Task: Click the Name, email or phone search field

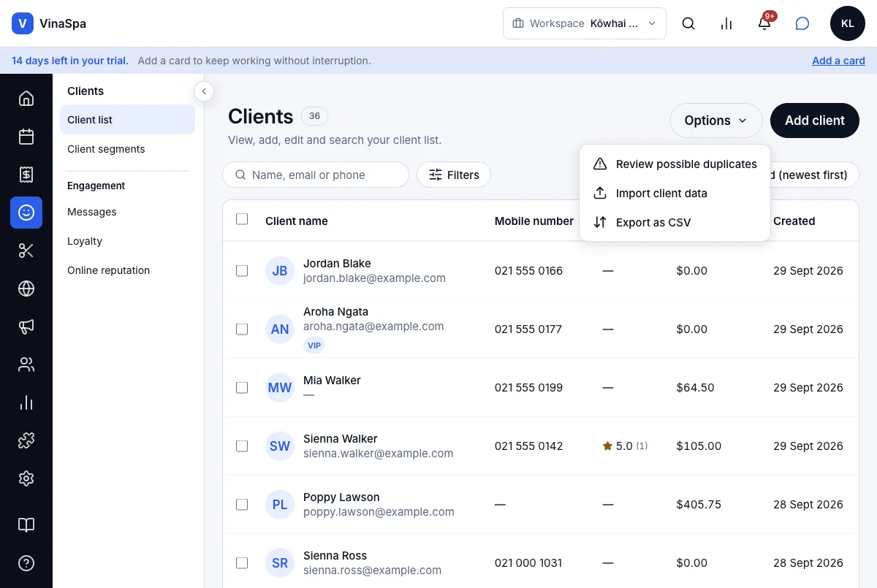Action: (x=316, y=175)
